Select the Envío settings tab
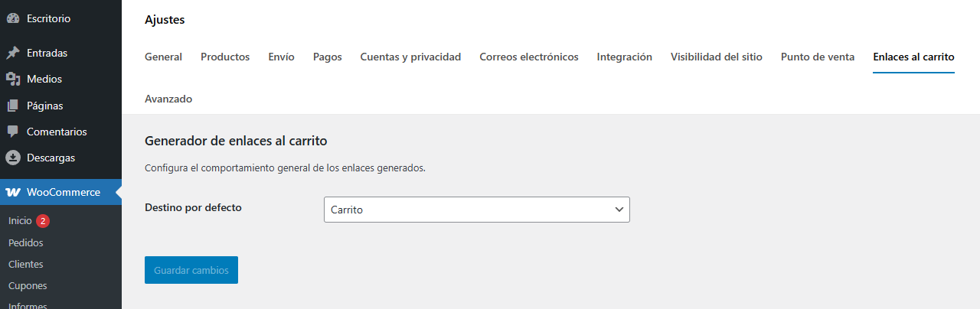 [x=281, y=57]
